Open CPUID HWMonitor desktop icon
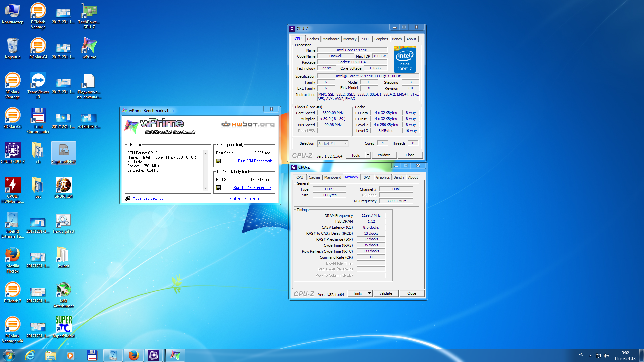The width and height of the screenshot is (644, 362). tap(12, 190)
